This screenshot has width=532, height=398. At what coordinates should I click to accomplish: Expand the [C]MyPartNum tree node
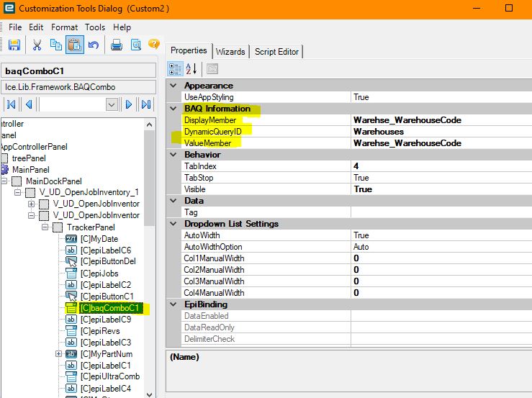[x=58, y=354]
